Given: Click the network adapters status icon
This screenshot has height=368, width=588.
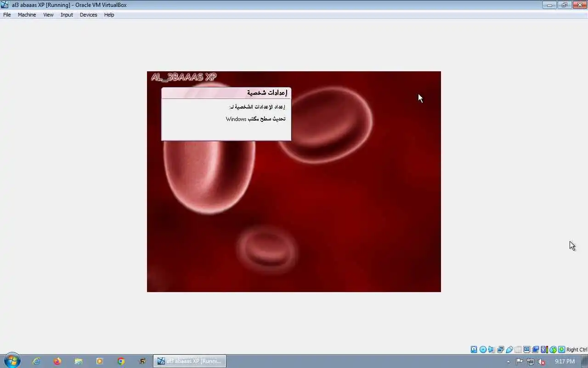Looking at the screenshot, I should [x=500, y=350].
